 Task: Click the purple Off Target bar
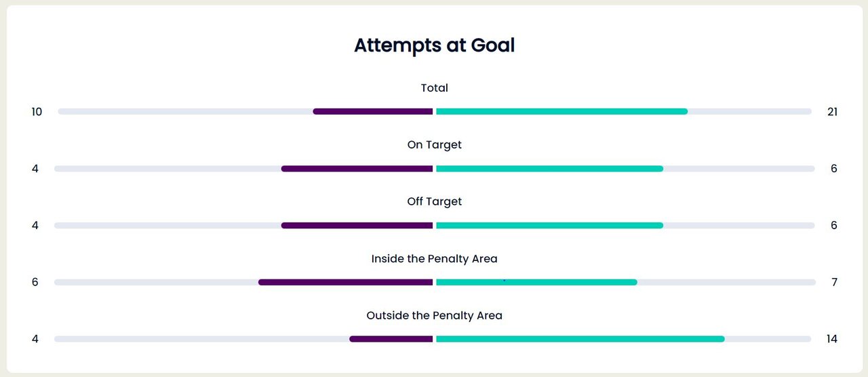pyautogui.click(x=357, y=225)
